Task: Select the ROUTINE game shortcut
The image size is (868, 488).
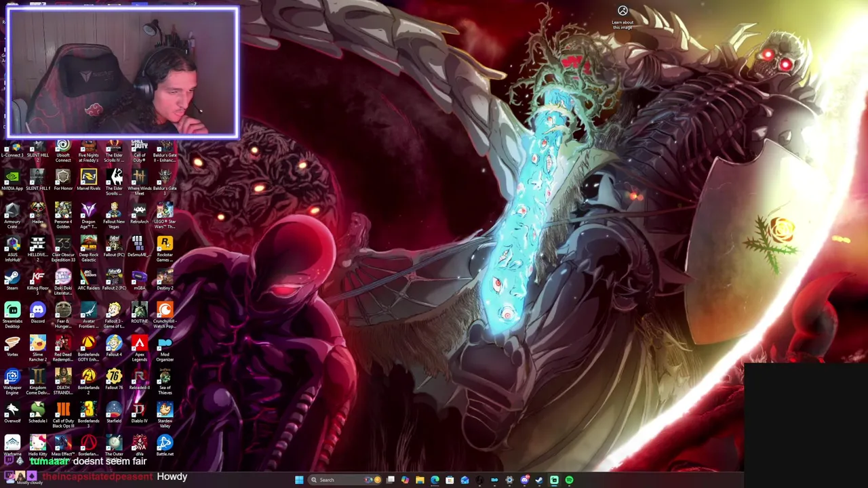Action: coord(139,313)
